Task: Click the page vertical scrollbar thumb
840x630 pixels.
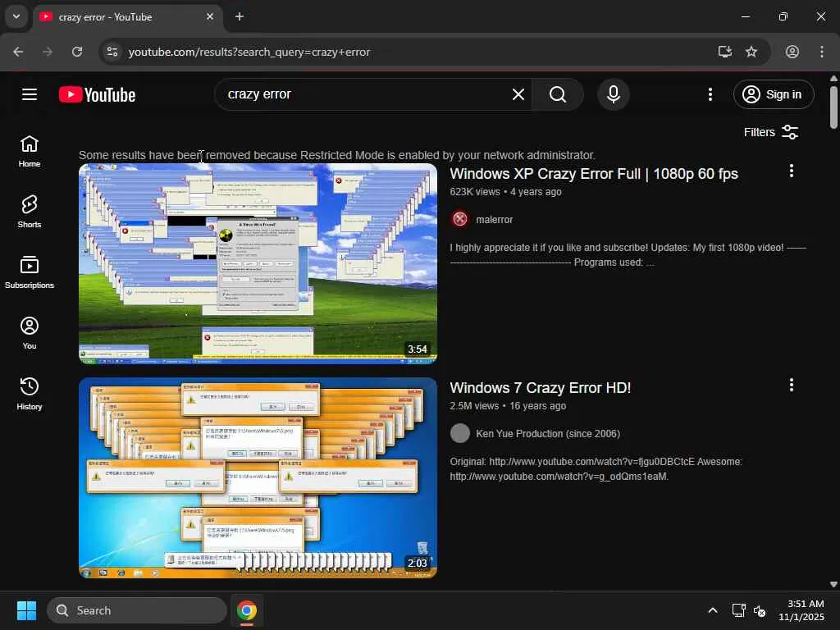Action: (833, 107)
